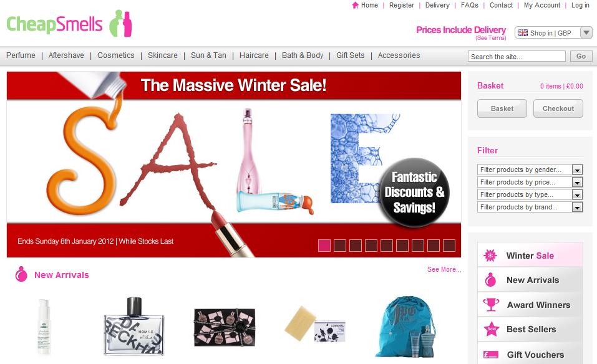Click the Award Winners trophy icon
597x364 pixels.
491,305
